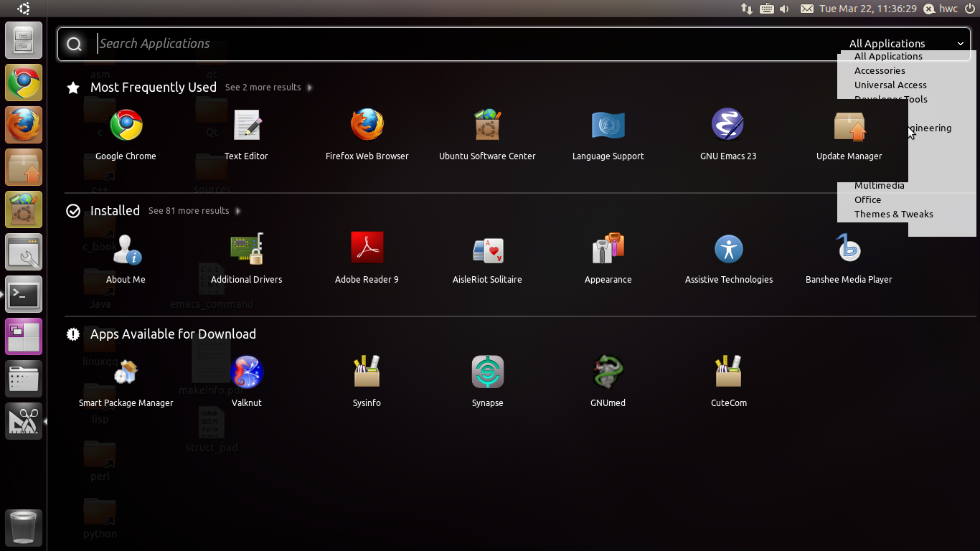Choose Accessories category in filter list

[880, 71]
